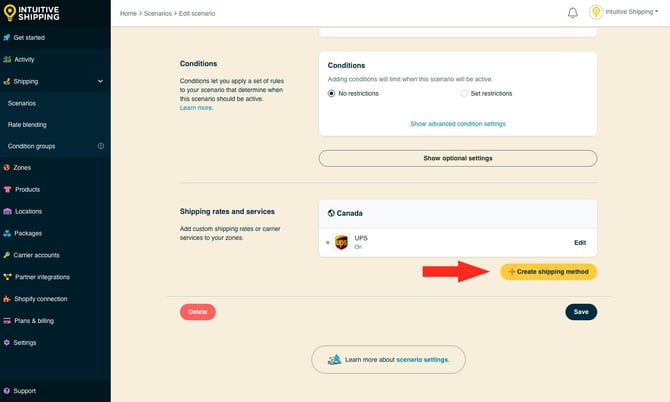Click Create shipping method button
Screen dimensions: 670x402
click(548, 272)
